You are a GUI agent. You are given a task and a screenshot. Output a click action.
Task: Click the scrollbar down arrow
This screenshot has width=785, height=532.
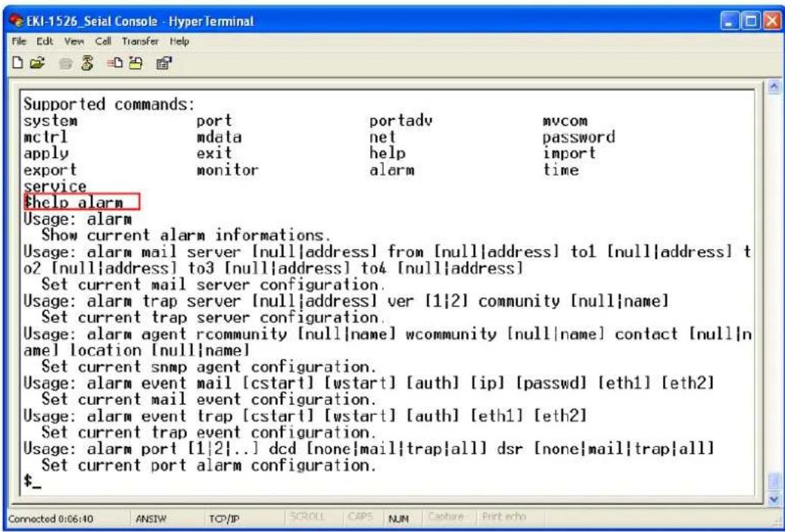[773, 499]
